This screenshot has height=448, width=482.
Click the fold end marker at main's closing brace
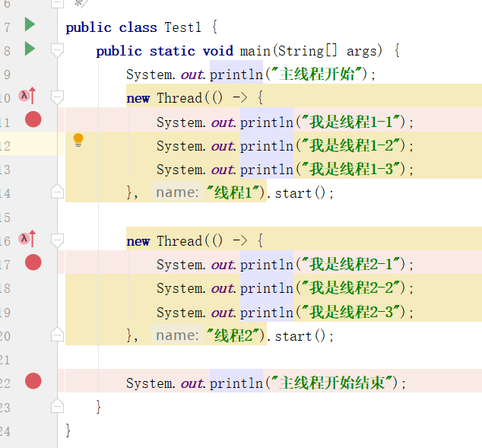pos(57,405)
